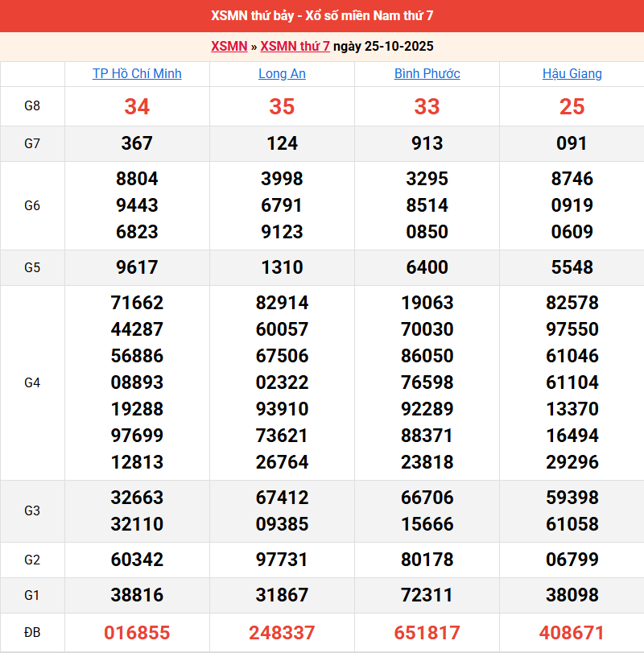Open the Long An province link
This screenshot has width=644, height=653.
[282, 73]
